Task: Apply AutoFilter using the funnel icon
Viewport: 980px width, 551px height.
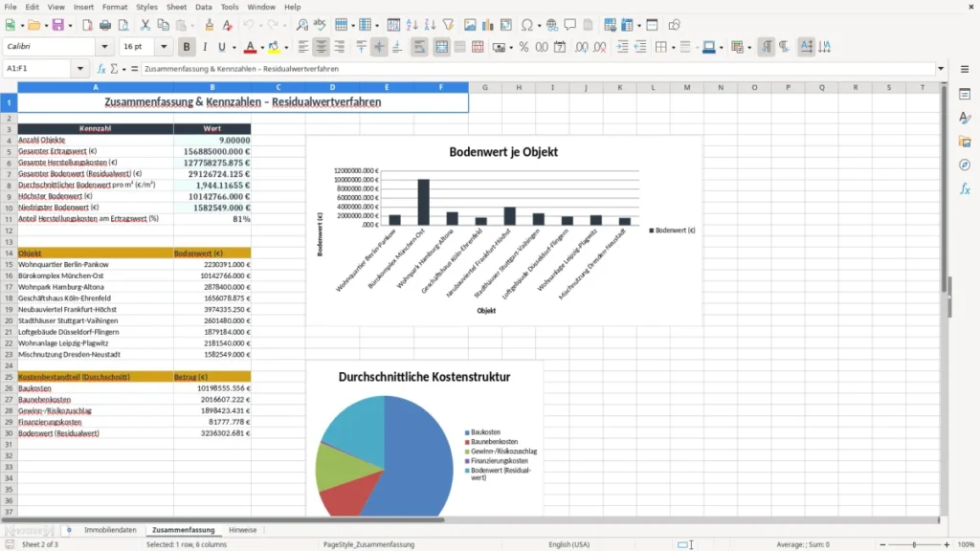Action: pos(448,25)
